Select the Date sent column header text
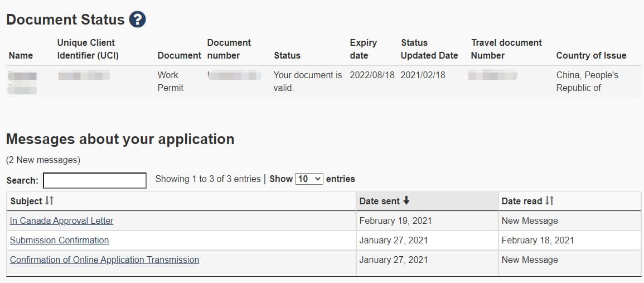This screenshot has width=644, height=283. pyautogui.click(x=379, y=201)
